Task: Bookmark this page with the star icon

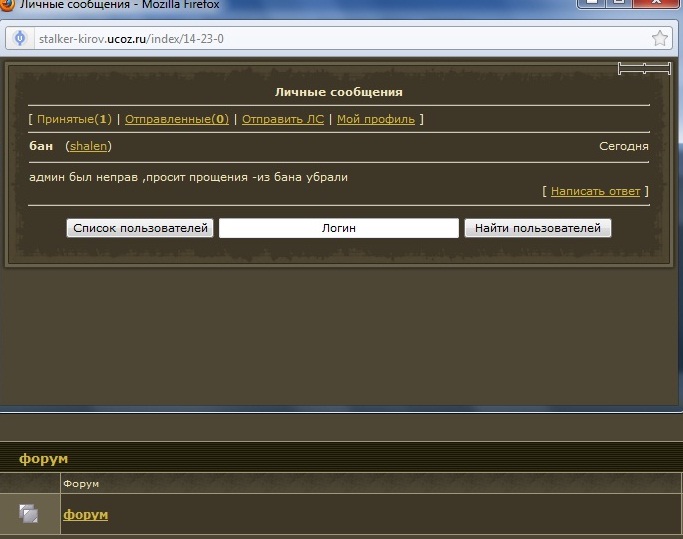Action: click(x=660, y=39)
